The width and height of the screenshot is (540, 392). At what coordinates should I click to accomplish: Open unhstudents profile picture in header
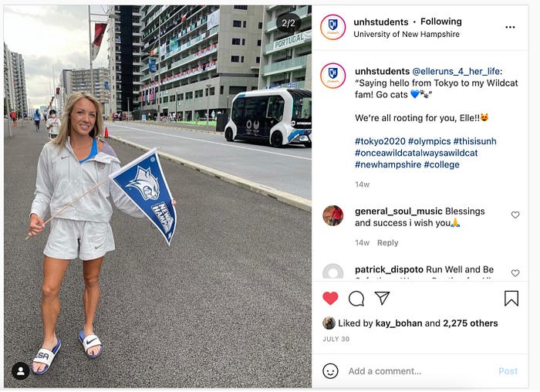[x=332, y=27]
